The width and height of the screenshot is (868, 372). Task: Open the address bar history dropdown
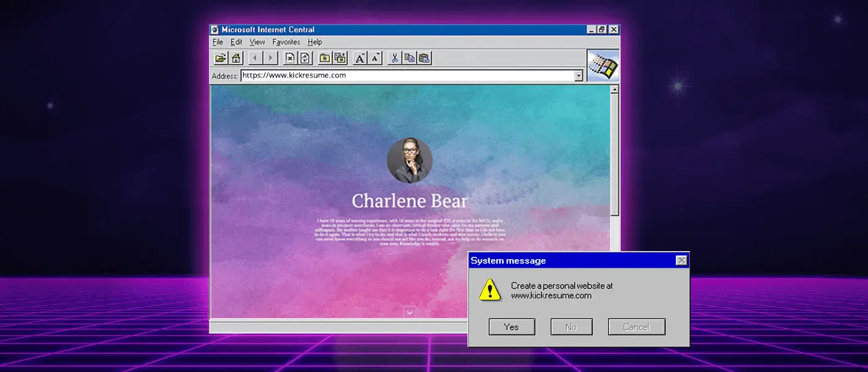click(x=578, y=75)
